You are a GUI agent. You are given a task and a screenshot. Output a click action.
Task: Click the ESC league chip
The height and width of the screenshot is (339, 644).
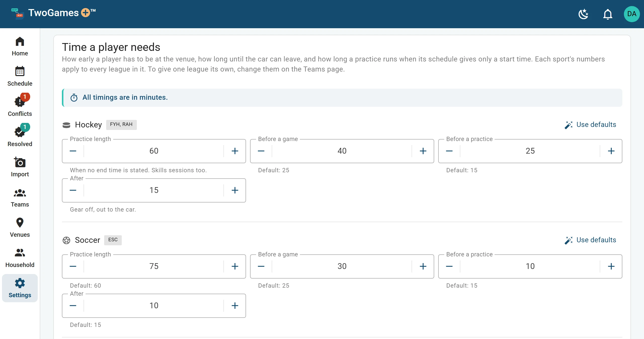[x=113, y=240]
